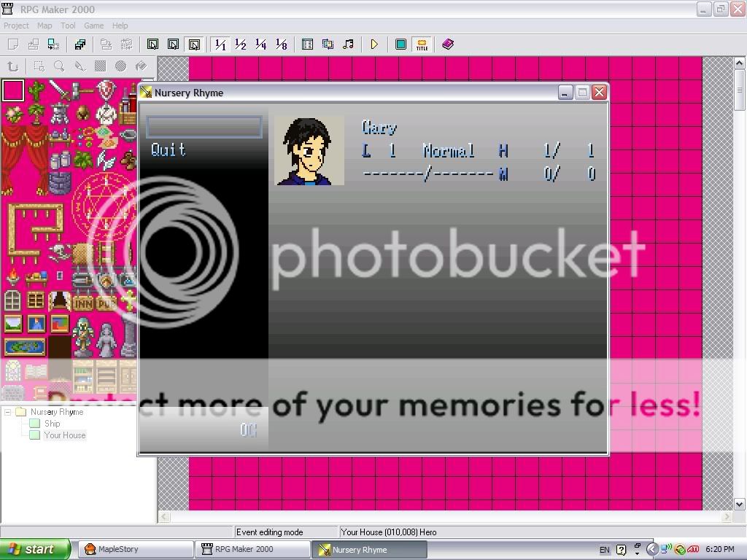
Task: Toggle the teal full screen mode button
Action: pos(400,44)
